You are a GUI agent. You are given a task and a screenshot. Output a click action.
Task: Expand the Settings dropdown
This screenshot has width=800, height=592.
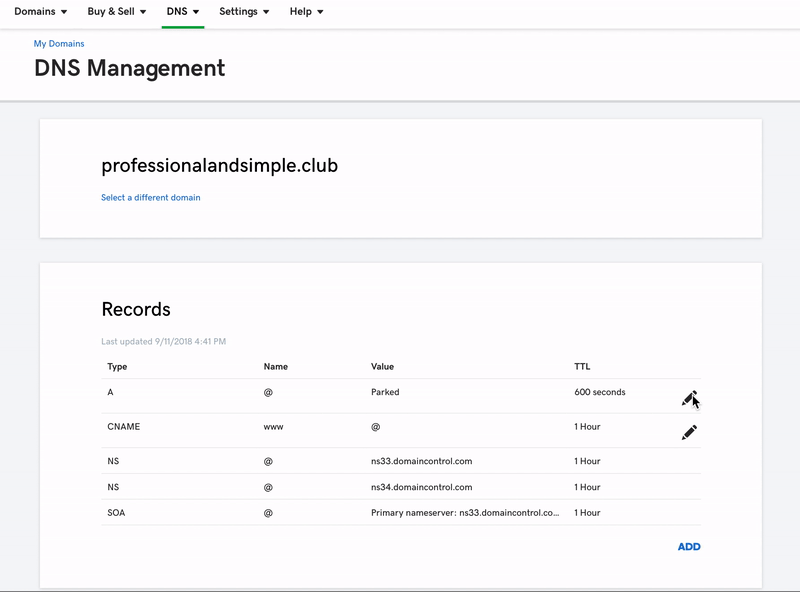tap(244, 11)
